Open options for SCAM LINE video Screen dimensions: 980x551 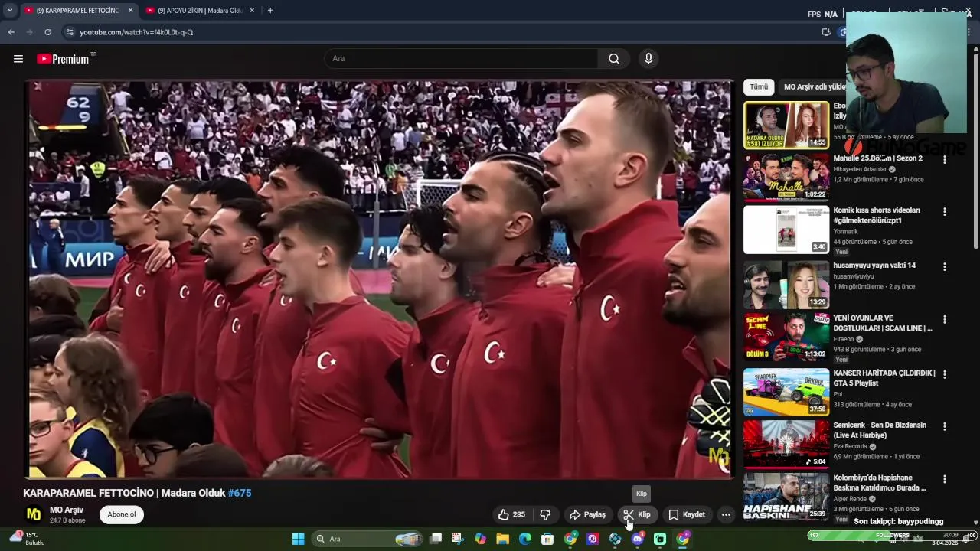pos(945,319)
